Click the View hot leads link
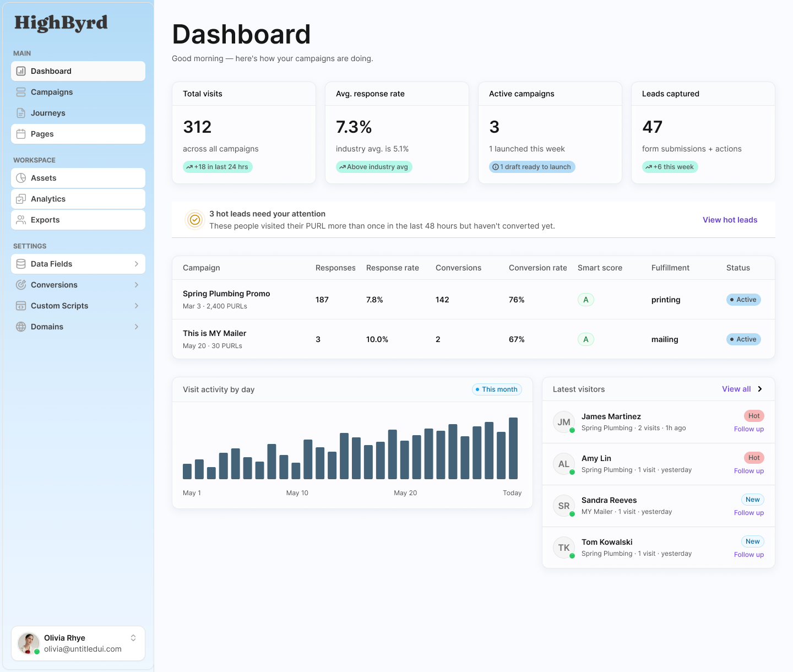 [730, 220]
